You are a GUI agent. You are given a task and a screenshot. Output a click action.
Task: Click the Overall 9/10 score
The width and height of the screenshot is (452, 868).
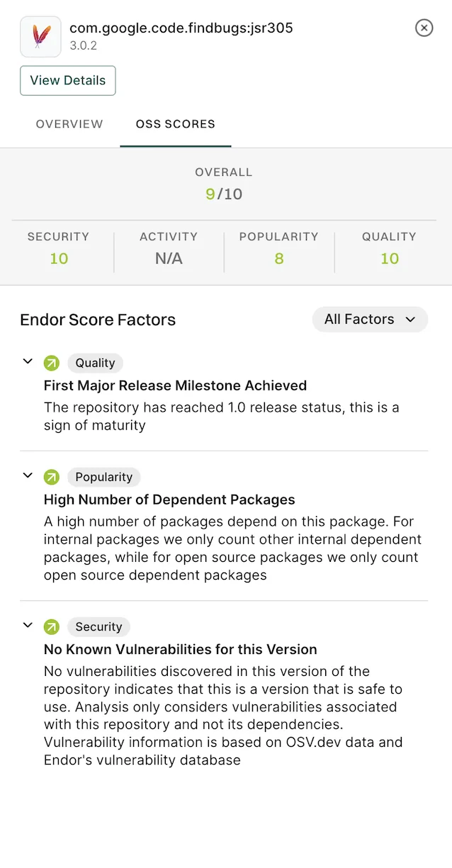[x=223, y=193]
